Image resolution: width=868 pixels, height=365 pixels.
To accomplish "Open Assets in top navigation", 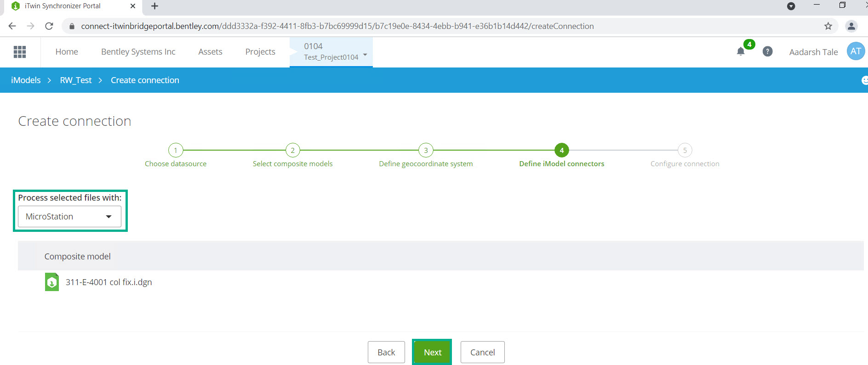I will tap(210, 52).
